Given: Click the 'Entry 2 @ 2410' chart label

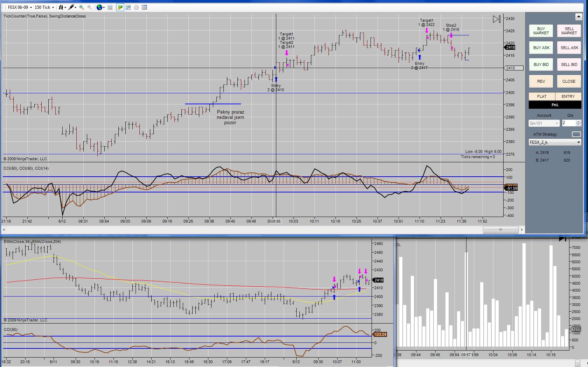Looking at the screenshot, I should pos(276,88).
